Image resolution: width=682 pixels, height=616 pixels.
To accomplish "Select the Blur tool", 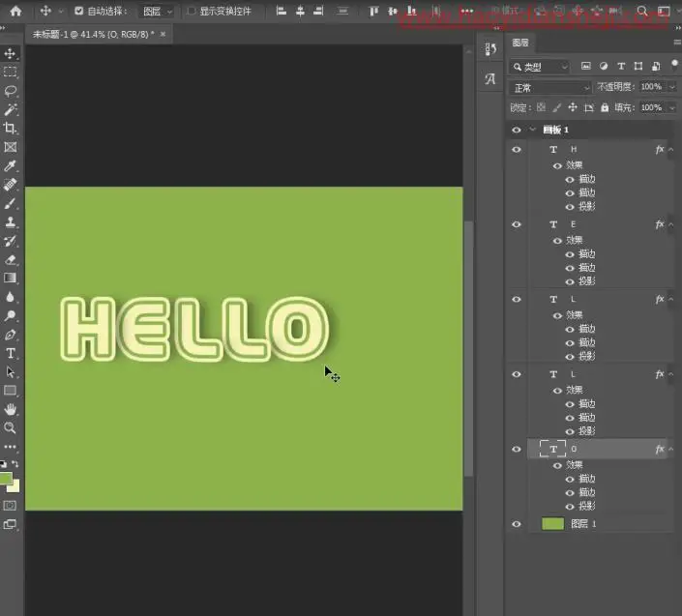I will (10, 297).
